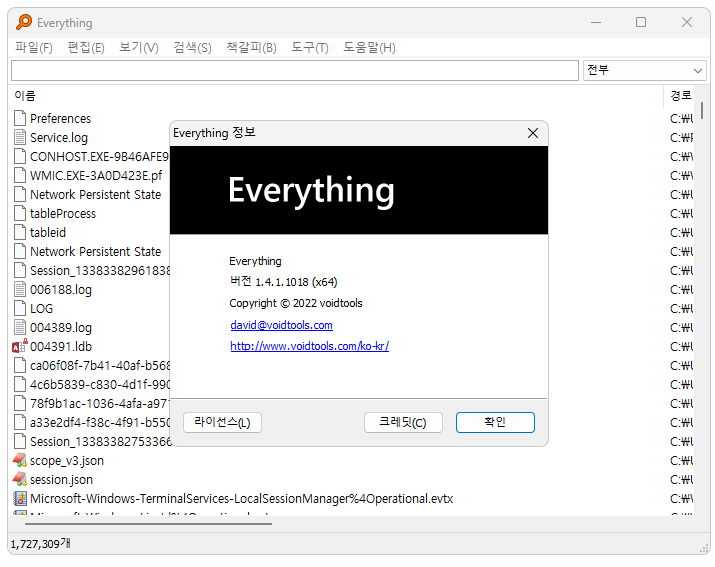Click the Access lock icon beside 004391.ldb

(20, 346)
